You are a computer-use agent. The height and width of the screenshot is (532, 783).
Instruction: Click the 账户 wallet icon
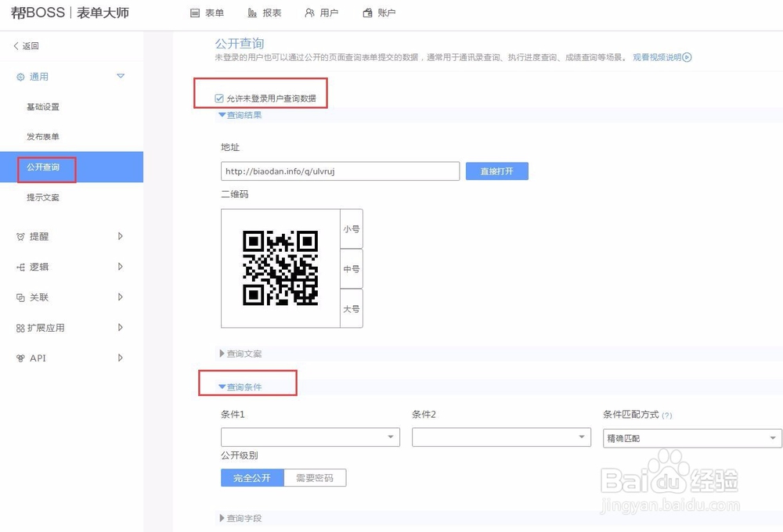[x=367, y=13]
